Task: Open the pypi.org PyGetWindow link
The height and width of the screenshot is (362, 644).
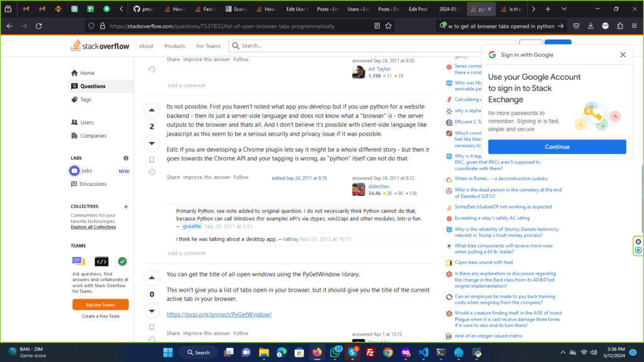Action: [219, 314]
